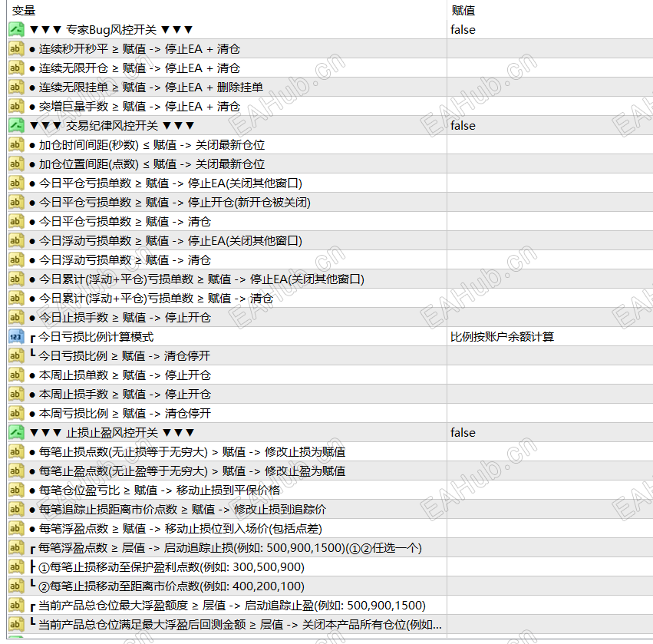The height and width of the screenshot is (644, 653).
Task: Select 今日平仓亏损单数 停止开仓(新开仓被关闭) row
Action: click(x=170, y=202)
